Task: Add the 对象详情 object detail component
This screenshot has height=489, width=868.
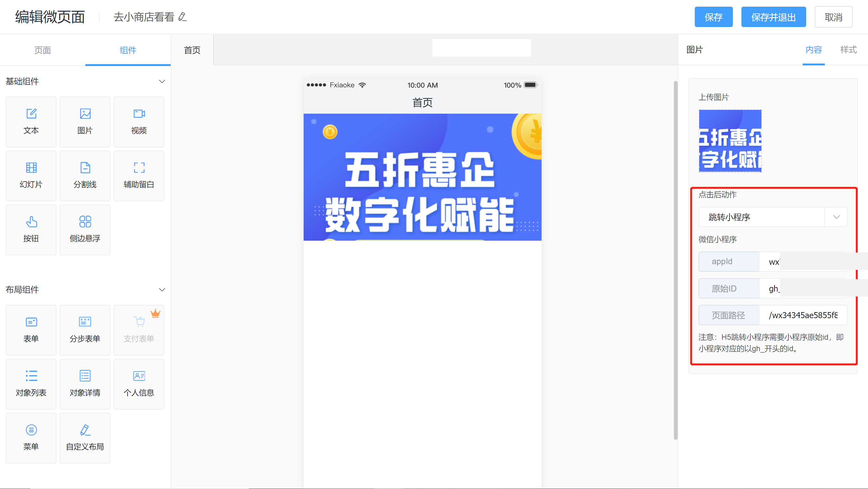Action: 85,384
